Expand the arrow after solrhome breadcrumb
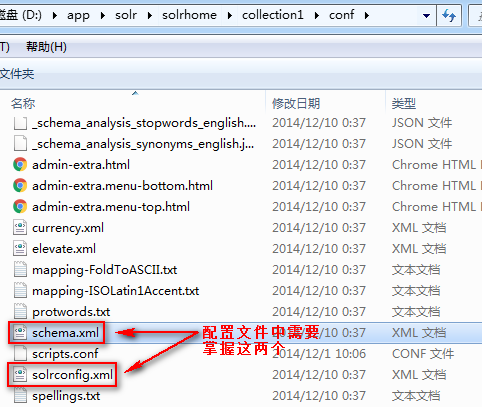Image resolution: width=482 pixels, height=407 pixels. tap(230, 15)
